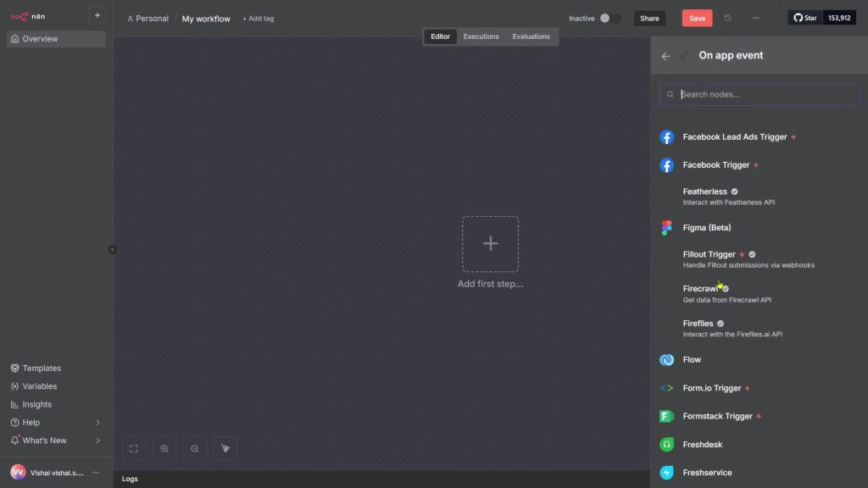Screen dimensions: 868x488
Task: Open the three-dot workflow options menu
Action: click(x=756, y=19)
